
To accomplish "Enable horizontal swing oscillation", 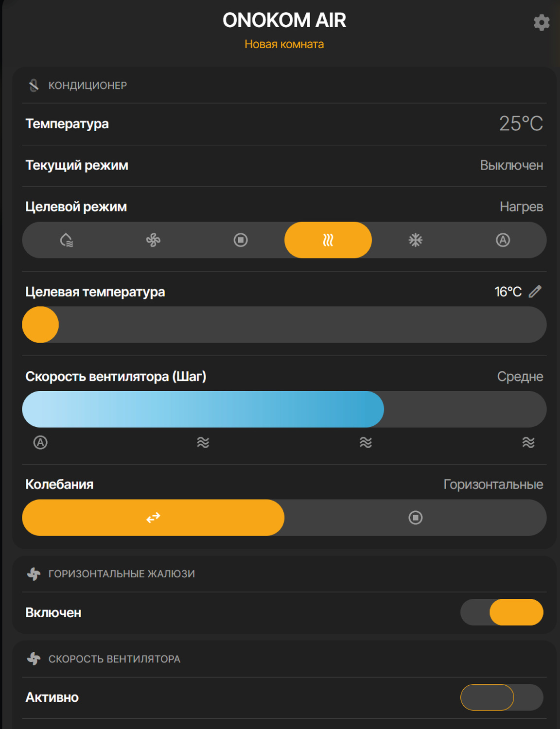I will (153, 518).
